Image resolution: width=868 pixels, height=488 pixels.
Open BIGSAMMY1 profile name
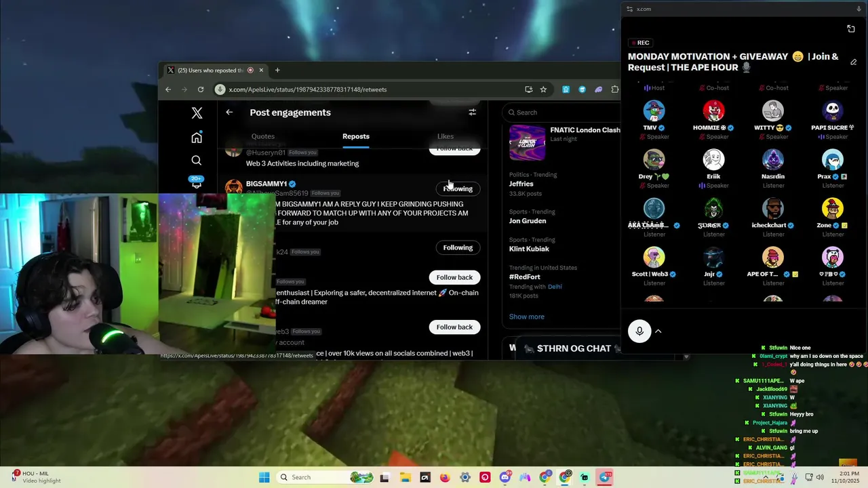pos(267,184)
